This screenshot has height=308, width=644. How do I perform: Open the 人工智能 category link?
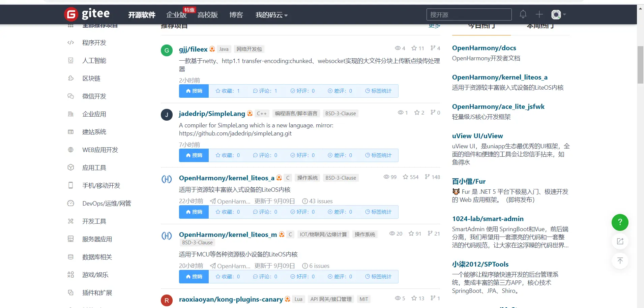click(x=94, y=61)
